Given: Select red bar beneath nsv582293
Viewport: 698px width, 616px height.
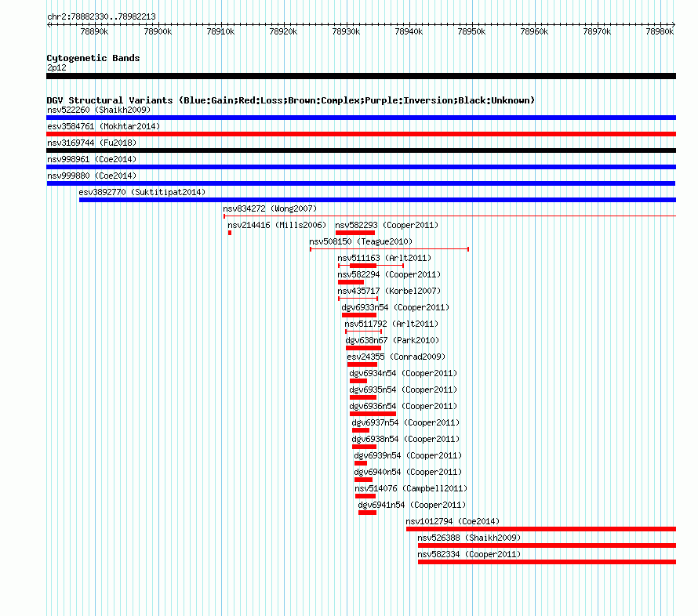Looking at the screenshot, I should coord(355,233).
